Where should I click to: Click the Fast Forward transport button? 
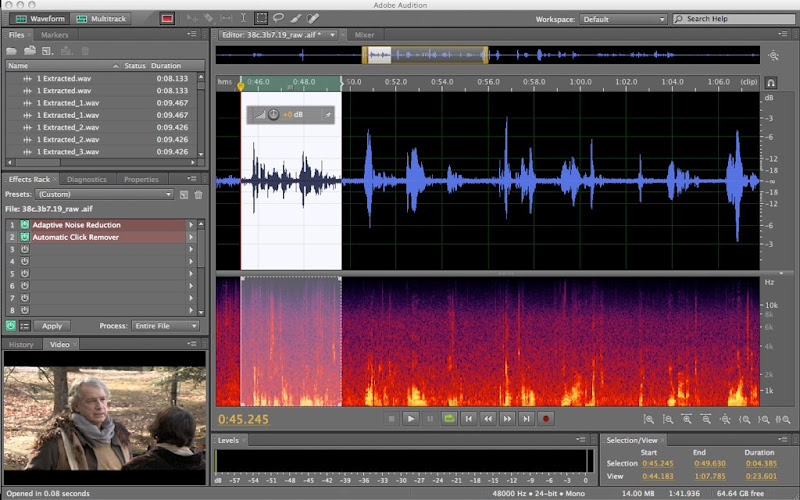[x=508, y=419]
